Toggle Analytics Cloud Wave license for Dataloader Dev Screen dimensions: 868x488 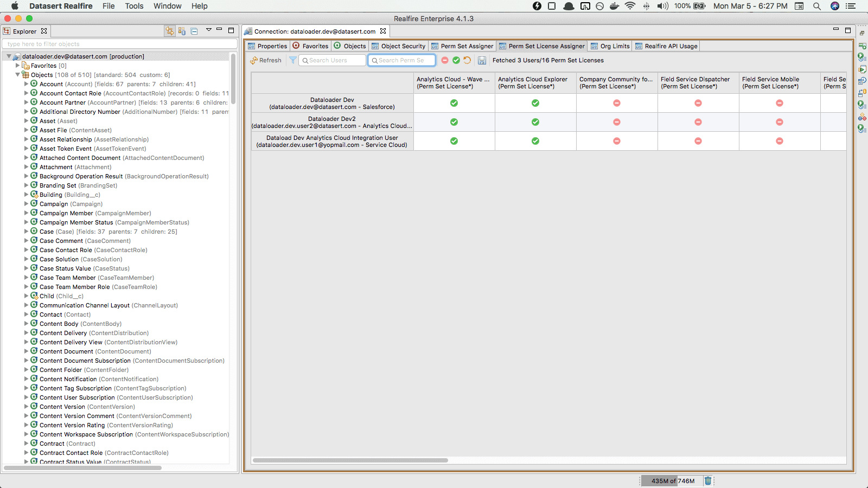pyautogui.click(x=454, y=103)
